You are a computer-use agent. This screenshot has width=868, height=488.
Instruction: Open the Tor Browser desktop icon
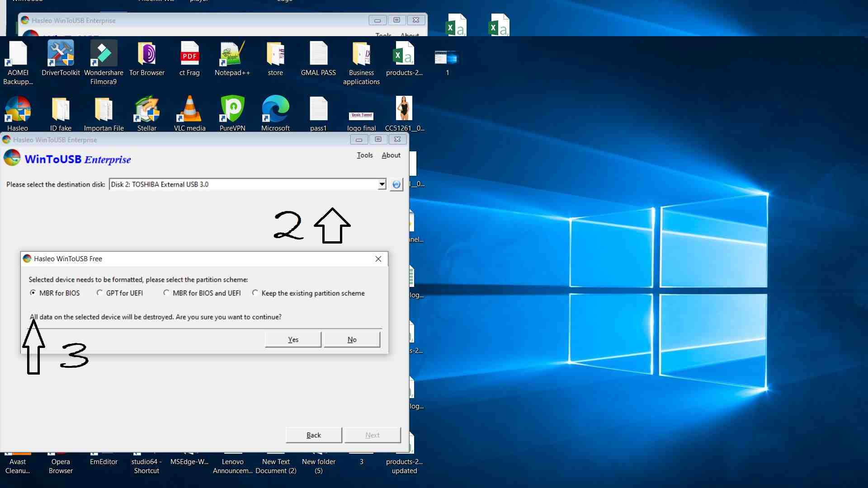click(x=146, y=58)
